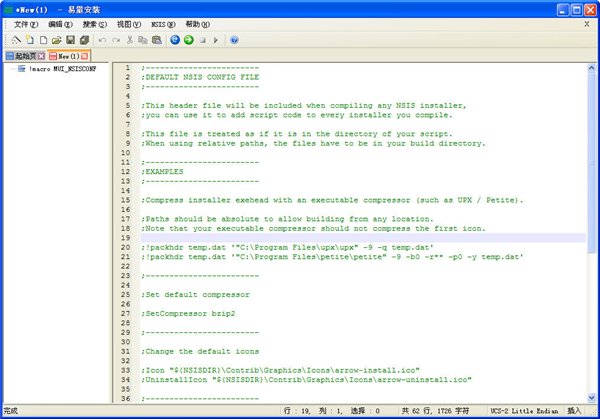600x419 pixels.
Task: Open a file with the folder icon
Action: click(x=55, y=40)
